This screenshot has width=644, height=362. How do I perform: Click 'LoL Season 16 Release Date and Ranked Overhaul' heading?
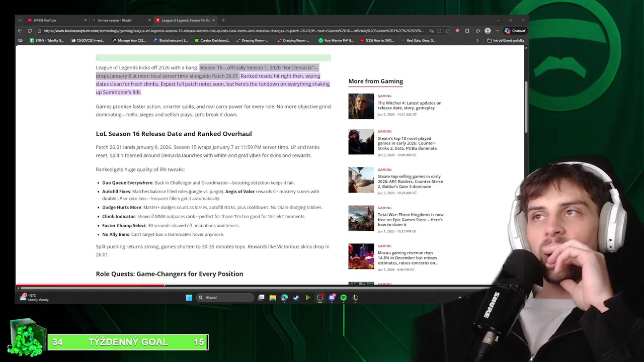click(x=174, y=134)
